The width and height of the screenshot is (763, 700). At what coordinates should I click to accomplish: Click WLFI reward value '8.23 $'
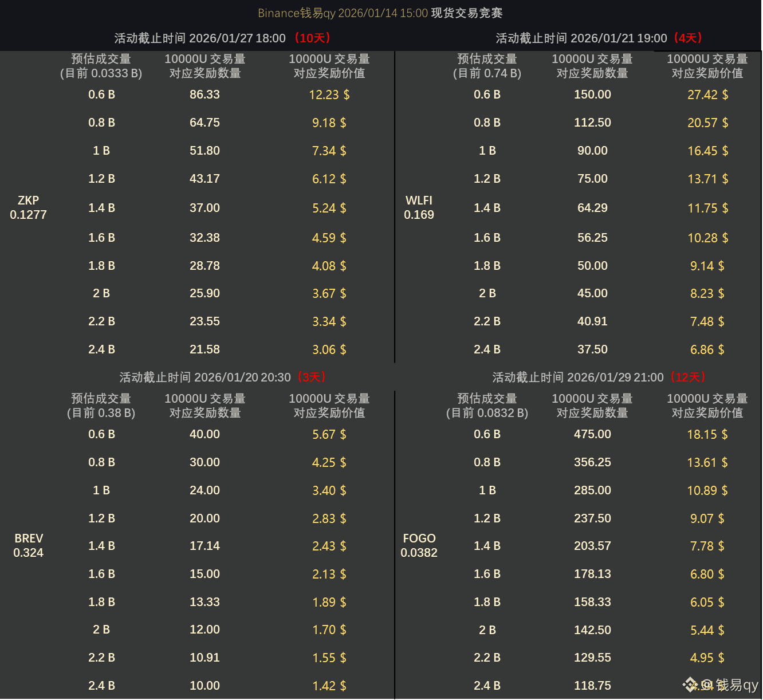[707, 293]
